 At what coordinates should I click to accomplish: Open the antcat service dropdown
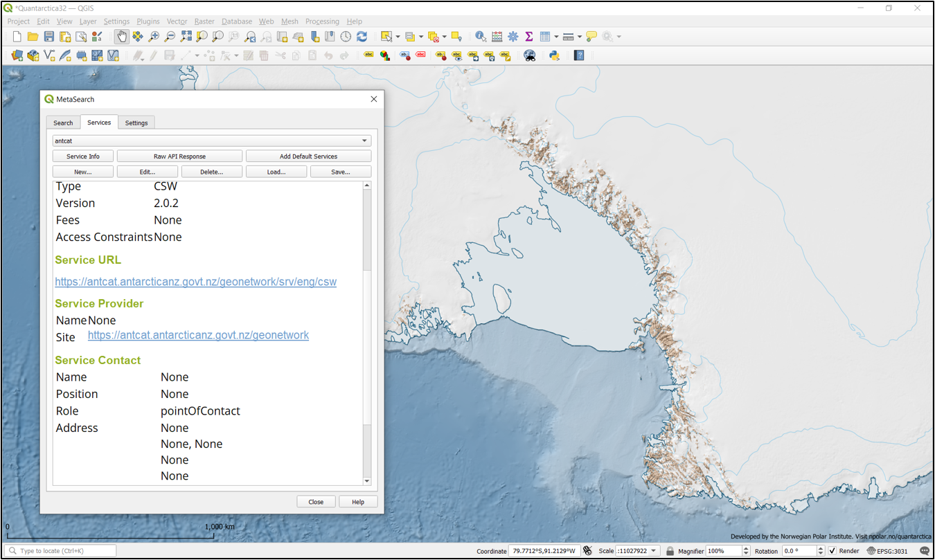coord(212,141)
